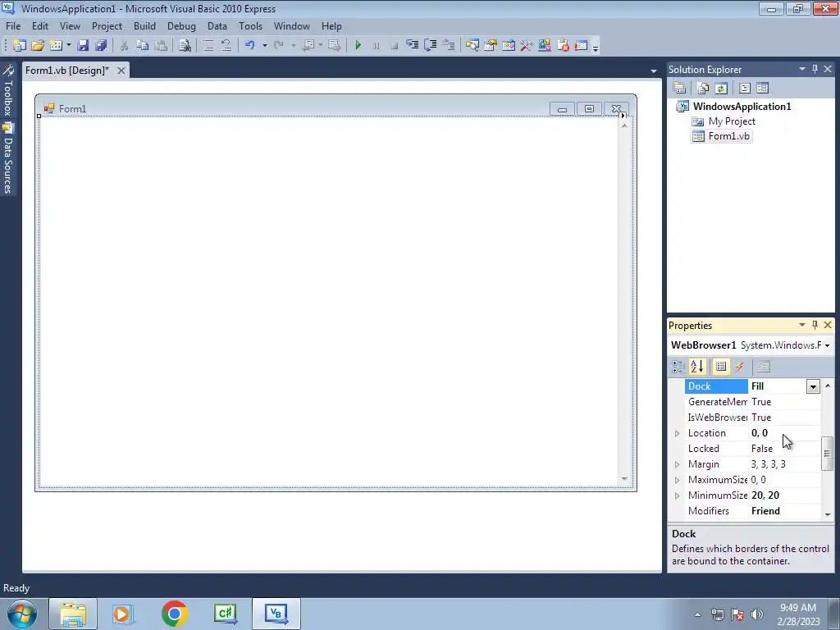Click the Refresh icon in Solution Explorer
The height and width of the screenshot is (630, 840).
point(721,89)
